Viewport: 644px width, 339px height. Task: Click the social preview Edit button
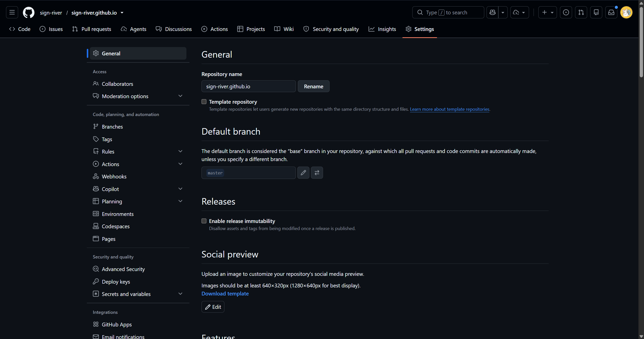pos(213,307)
